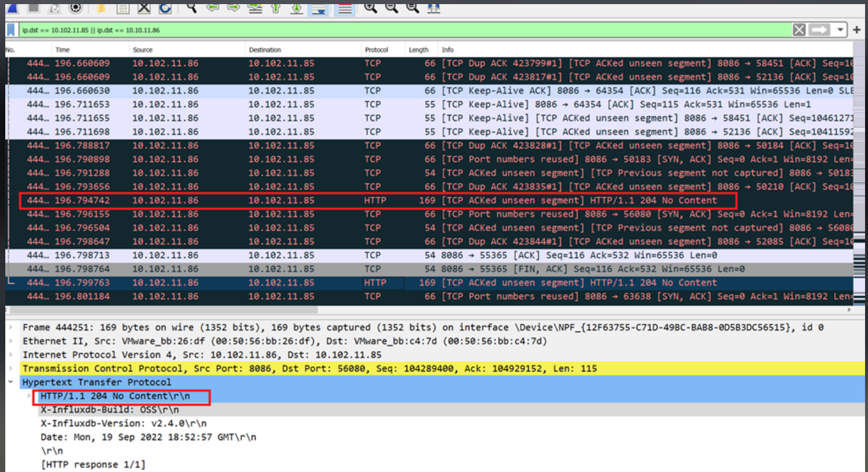This screenshot has height=472, width=868.
Task: Toggle packet list colorization
Action: click(344, 9)
